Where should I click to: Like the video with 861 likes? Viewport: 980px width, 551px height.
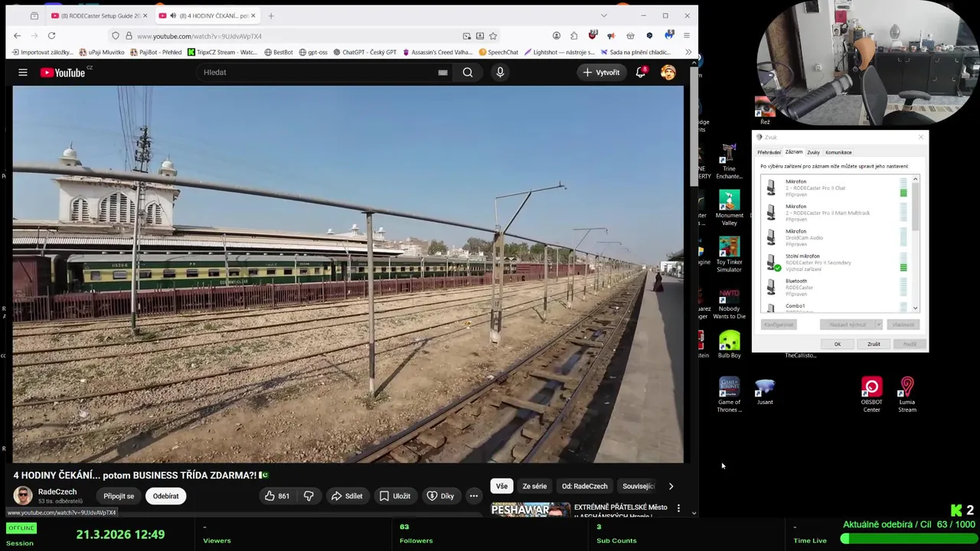(277, 496)
